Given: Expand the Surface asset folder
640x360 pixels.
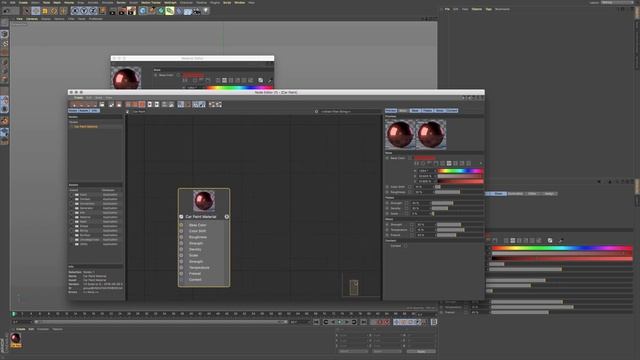Looking at the screenshot, I should 72,235.
